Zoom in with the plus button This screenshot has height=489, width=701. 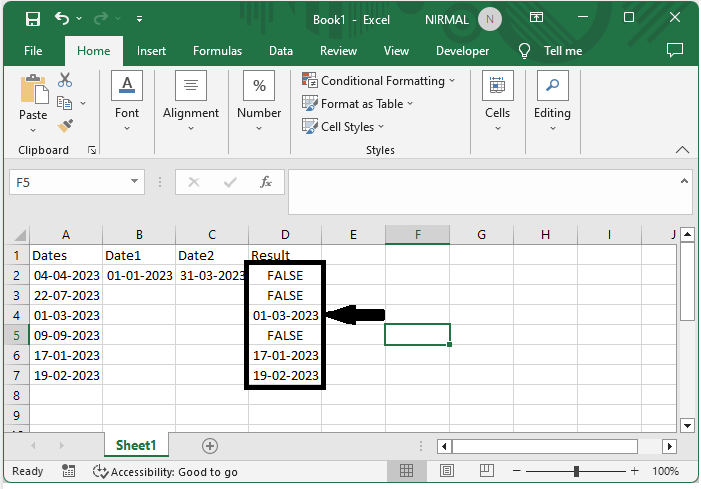pyautogui.click(x=634, y=471)
